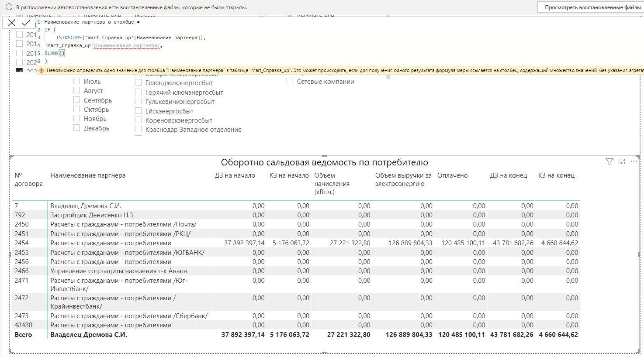This screenshot has height=357, width=644.
Task: Select the /Юг-Инвестбанк/ partner row
Action: (296, 285)
